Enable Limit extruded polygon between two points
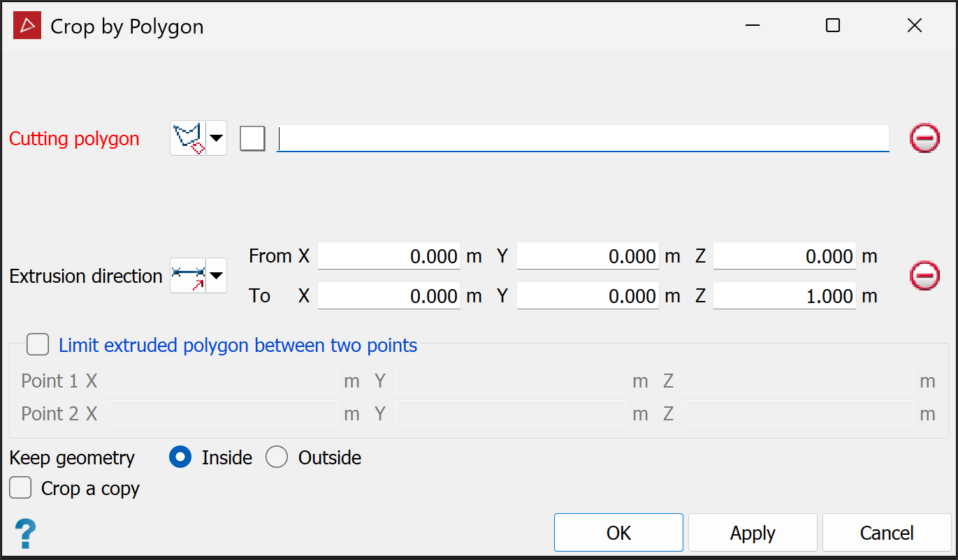The height and width of the screenshot is (560, 958). pos(38,345)
